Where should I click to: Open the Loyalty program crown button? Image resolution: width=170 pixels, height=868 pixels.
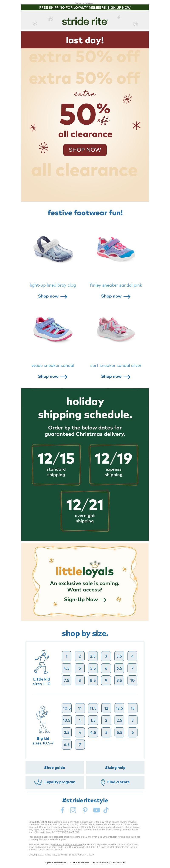[x=55, y=782]
